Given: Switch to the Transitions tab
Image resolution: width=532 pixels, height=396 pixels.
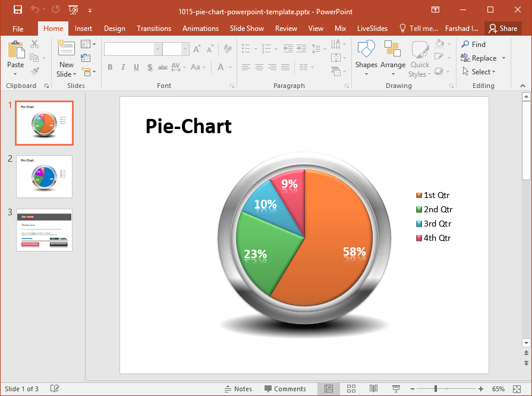Looking at the screenshot, I should pos(153,29).
